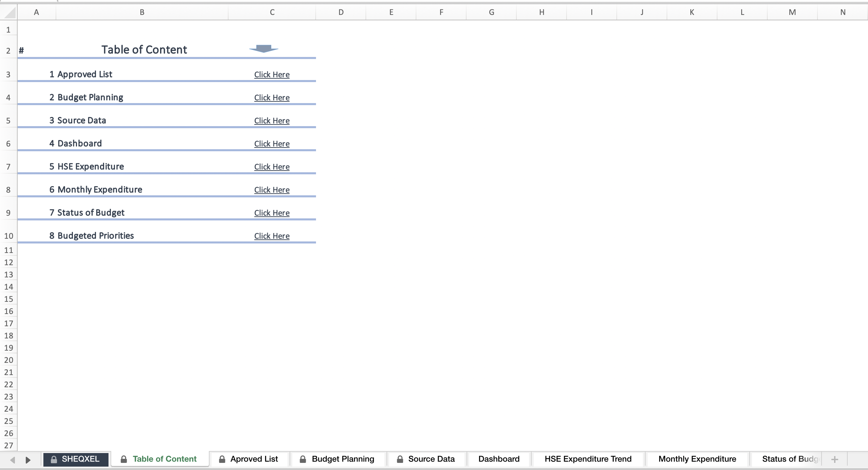Click the down arrow shape beside Table of Content
Screen dimensions: 868x470
(263, 49)
